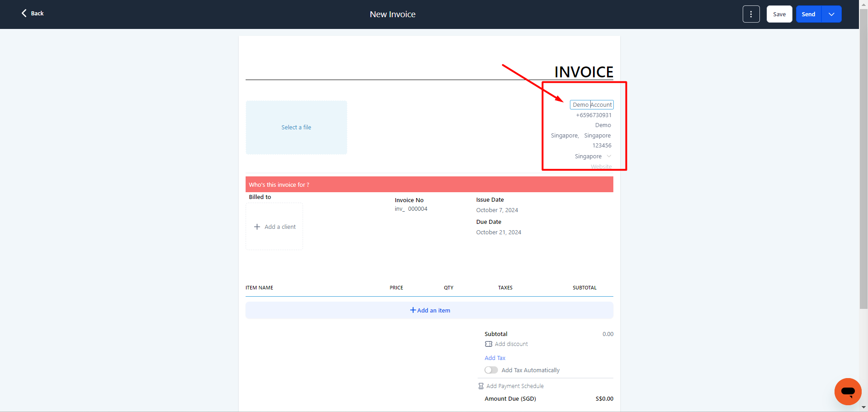Open the Singapore country dropdown

608,156
